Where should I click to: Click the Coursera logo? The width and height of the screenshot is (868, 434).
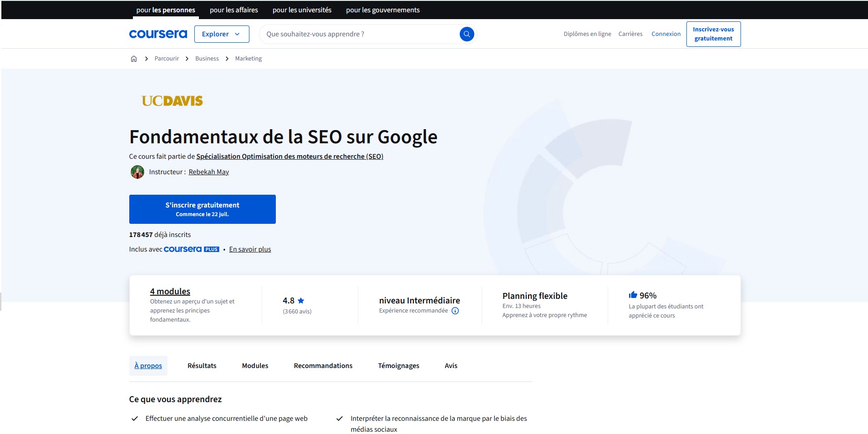pos(158,34)
